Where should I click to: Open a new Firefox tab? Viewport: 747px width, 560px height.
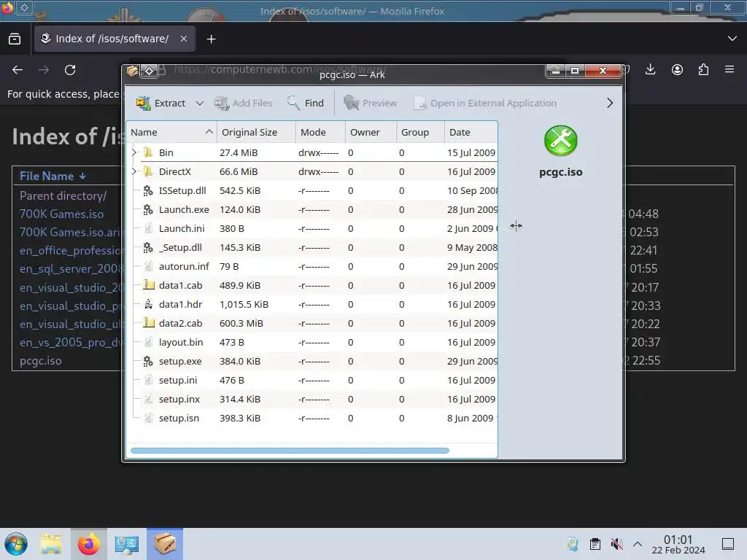211,39
